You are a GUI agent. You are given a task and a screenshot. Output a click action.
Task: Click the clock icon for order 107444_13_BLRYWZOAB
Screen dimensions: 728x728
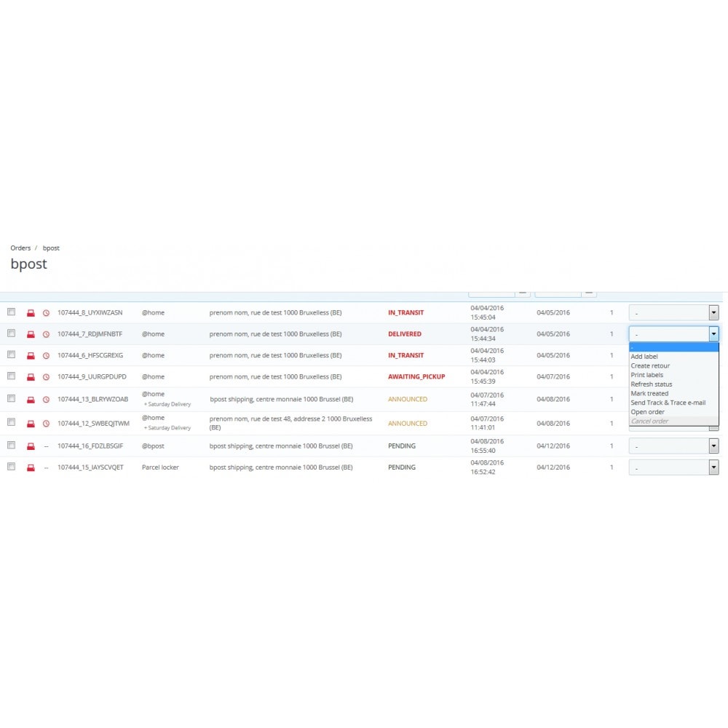(x=46, y=399)
